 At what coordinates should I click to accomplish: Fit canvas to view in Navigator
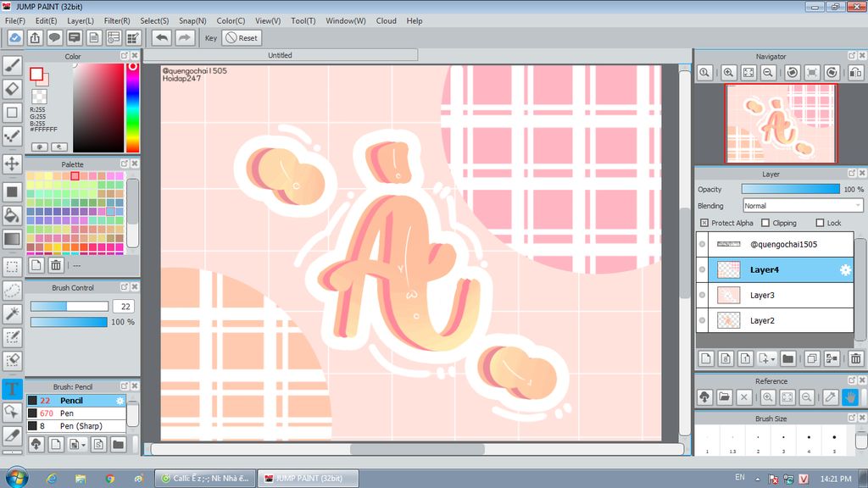pyautogui.click(x=748, y=73)
